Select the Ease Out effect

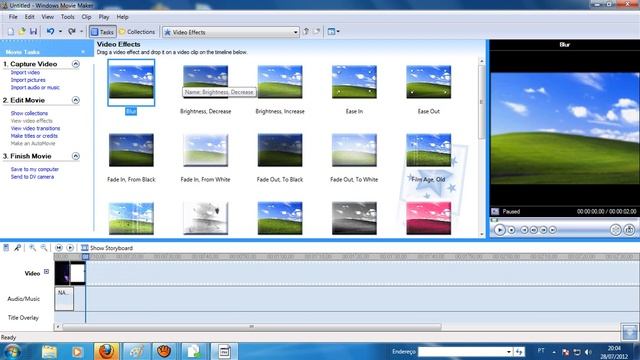coord(429,82)
